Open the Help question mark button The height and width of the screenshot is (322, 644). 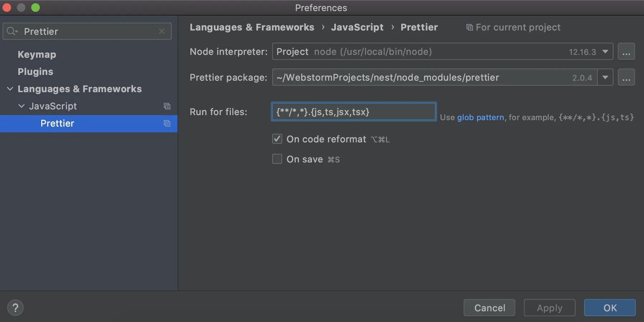click(x=15, y=308)
